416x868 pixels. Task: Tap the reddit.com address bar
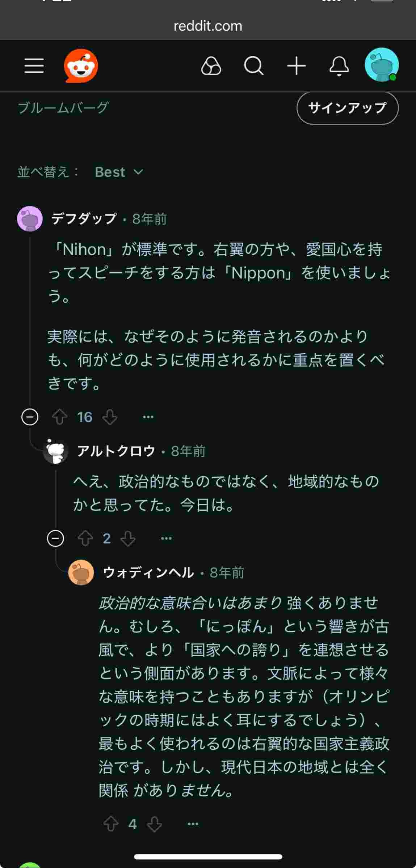click(208, 26)
